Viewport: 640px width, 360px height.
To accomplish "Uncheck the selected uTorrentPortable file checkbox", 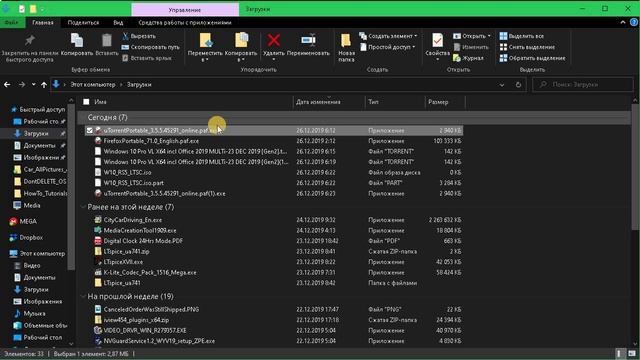I will coord(89,131).
